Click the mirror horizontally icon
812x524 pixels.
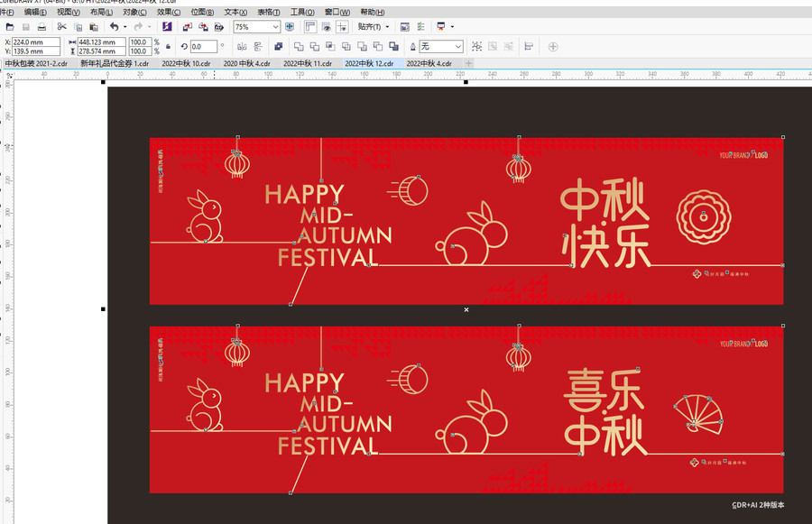coord(242,47)
